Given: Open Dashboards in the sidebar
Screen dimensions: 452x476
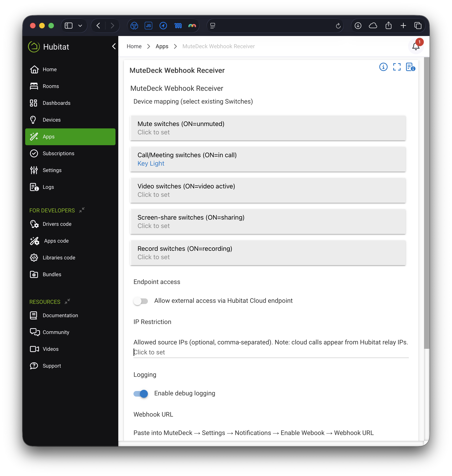Looking at the screenshot, I should tap(57, 103).
